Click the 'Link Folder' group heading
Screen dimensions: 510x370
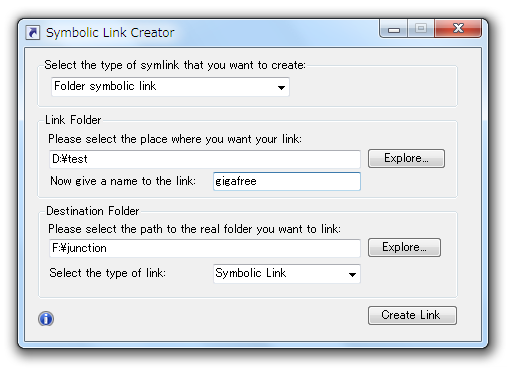click(x=73, y=120)
